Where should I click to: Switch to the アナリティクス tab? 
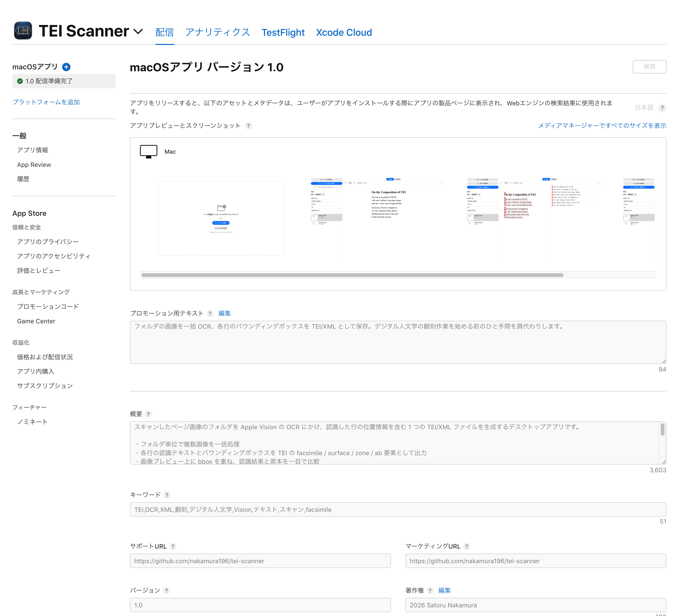tap(218, 32)
